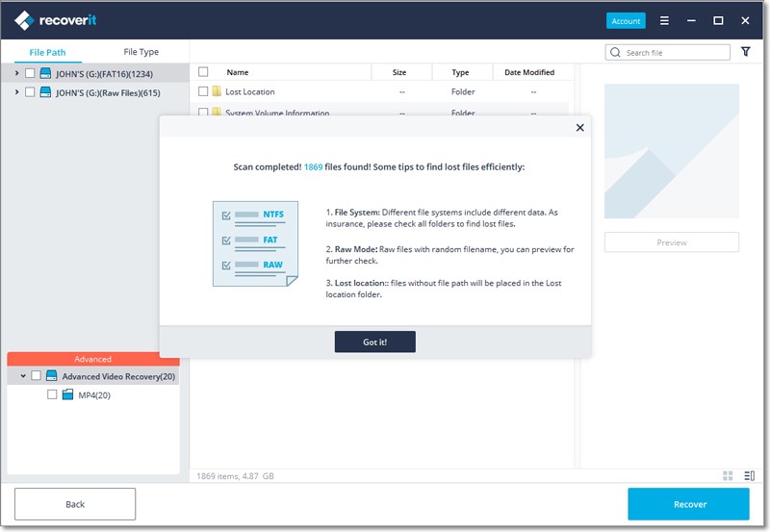Sort by the Size column header
Viewport: 770px width, 532px height.
399,72
